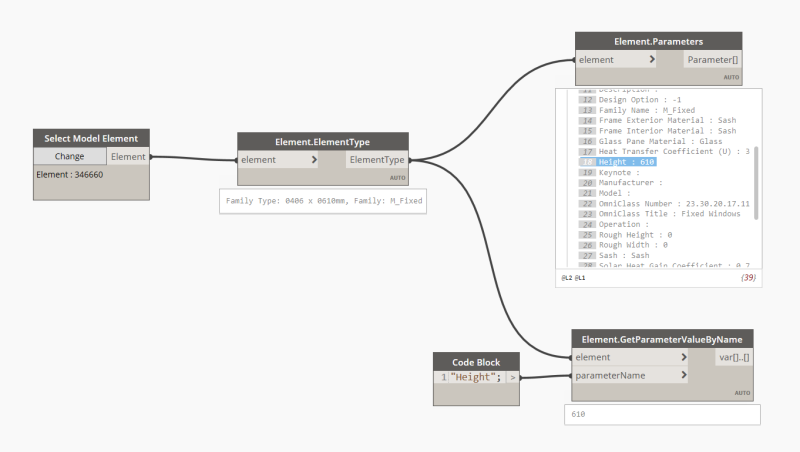
Task: Expand element input chevron on Element.ElementType node
Action: pyautogui.click(x=314, y=160)
